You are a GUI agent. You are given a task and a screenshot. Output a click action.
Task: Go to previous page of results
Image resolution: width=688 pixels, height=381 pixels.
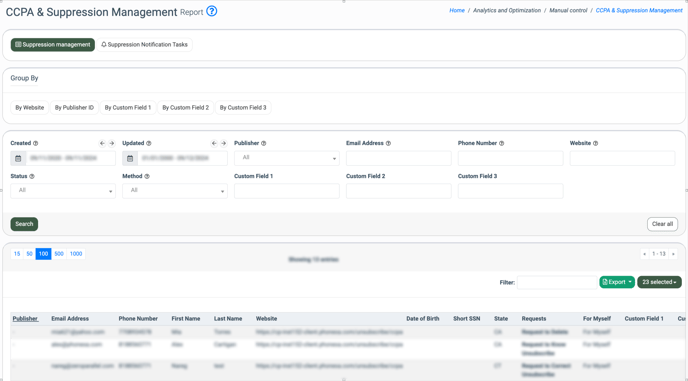(x=644, y=254)
